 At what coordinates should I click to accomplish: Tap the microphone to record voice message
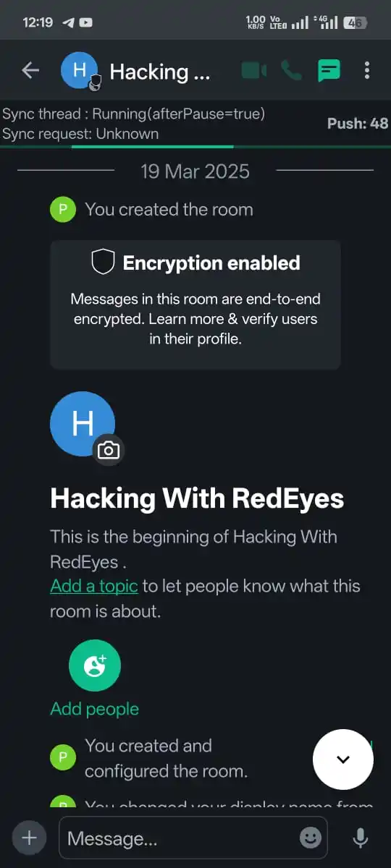click(x=360, y=838)
